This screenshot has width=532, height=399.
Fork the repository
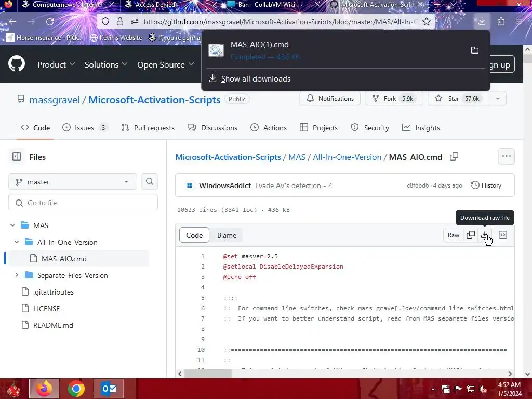(x=394, y=98)
